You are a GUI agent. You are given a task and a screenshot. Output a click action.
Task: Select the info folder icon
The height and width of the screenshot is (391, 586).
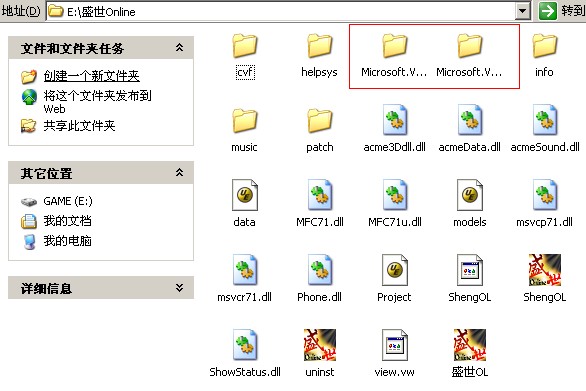(x=545, y=46)
